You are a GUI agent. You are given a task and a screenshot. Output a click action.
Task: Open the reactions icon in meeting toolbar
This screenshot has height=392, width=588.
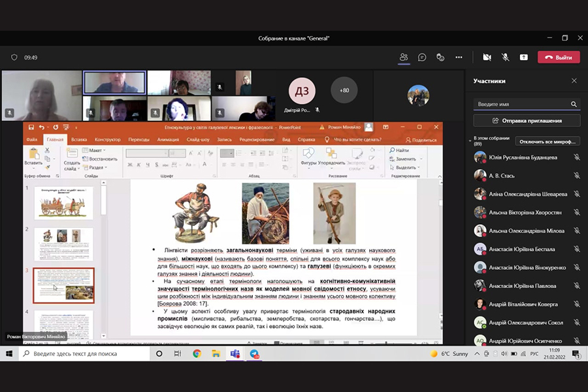(440, 57)
